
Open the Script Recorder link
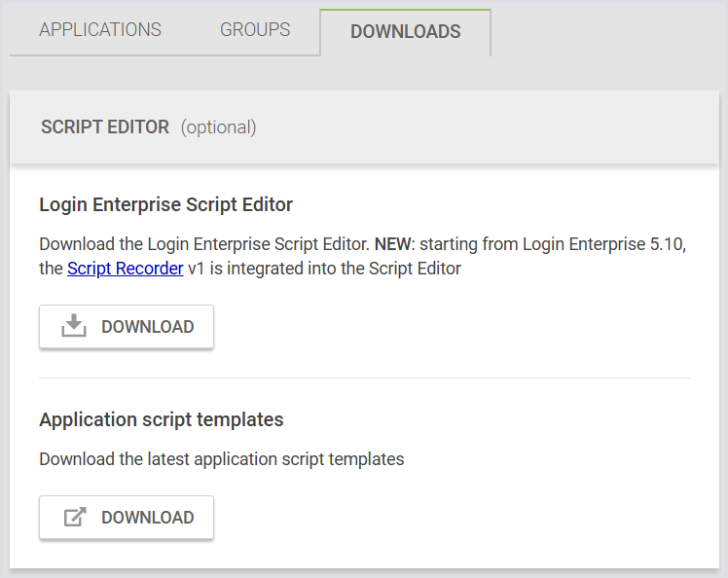pyautogui.click(x=125, y=269)
